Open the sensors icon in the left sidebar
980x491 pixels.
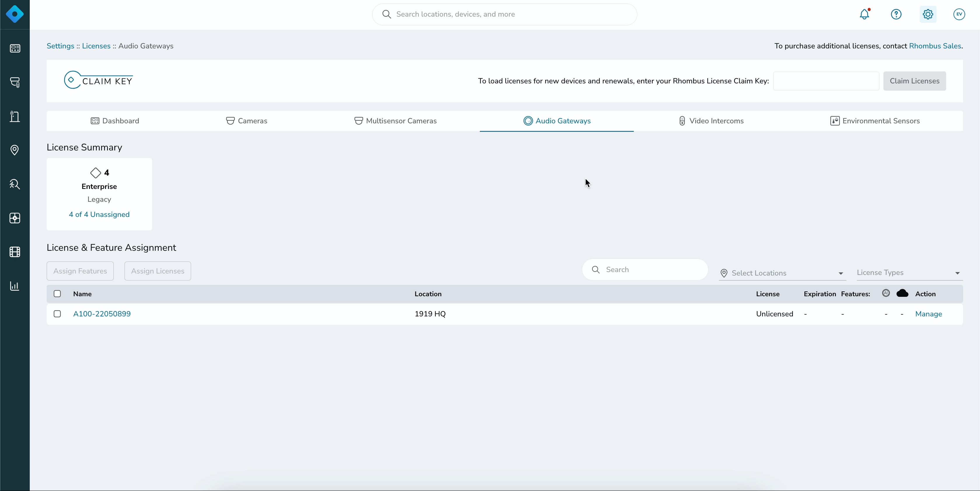pos(15,218)
